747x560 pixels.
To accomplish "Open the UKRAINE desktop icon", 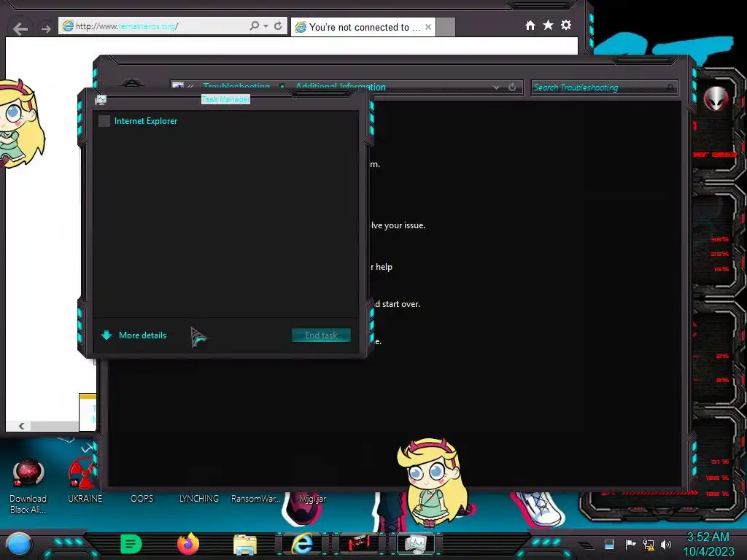I will 85,480.
